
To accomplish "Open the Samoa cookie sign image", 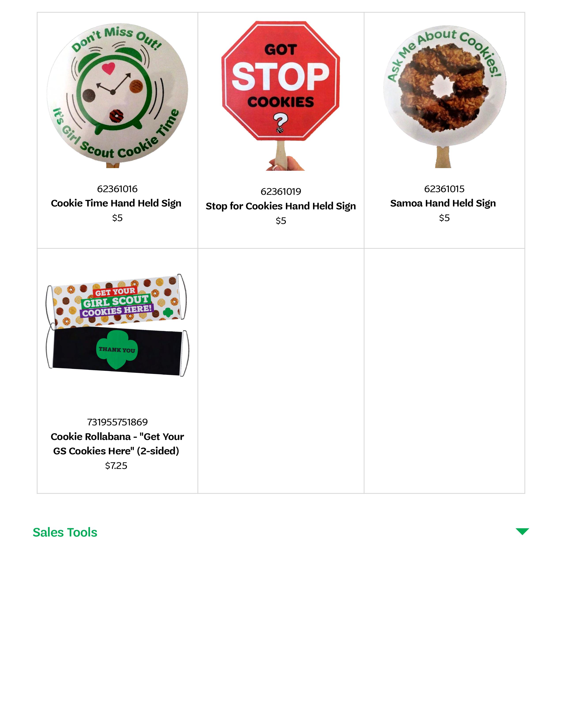I will (x=444, y=96).
